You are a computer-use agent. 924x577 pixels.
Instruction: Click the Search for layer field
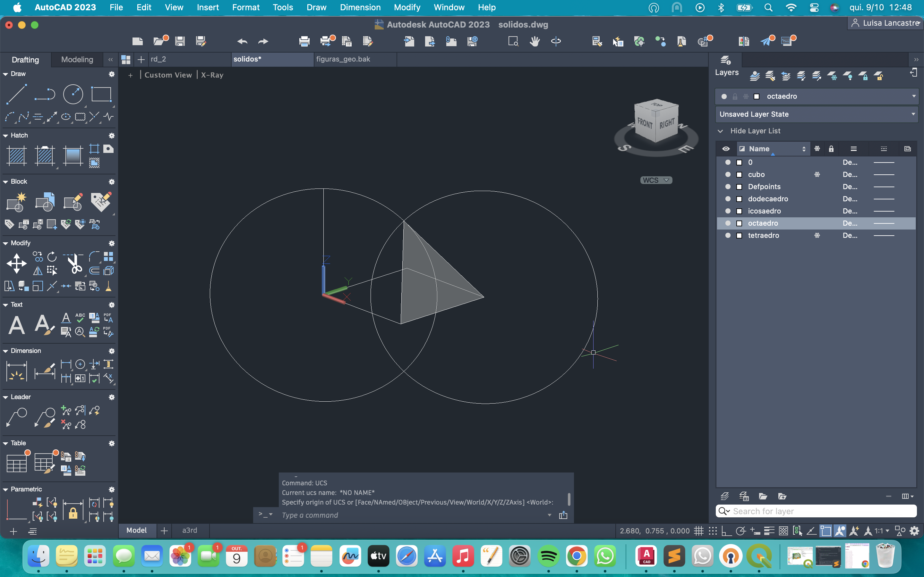click(x=821, y=511)
